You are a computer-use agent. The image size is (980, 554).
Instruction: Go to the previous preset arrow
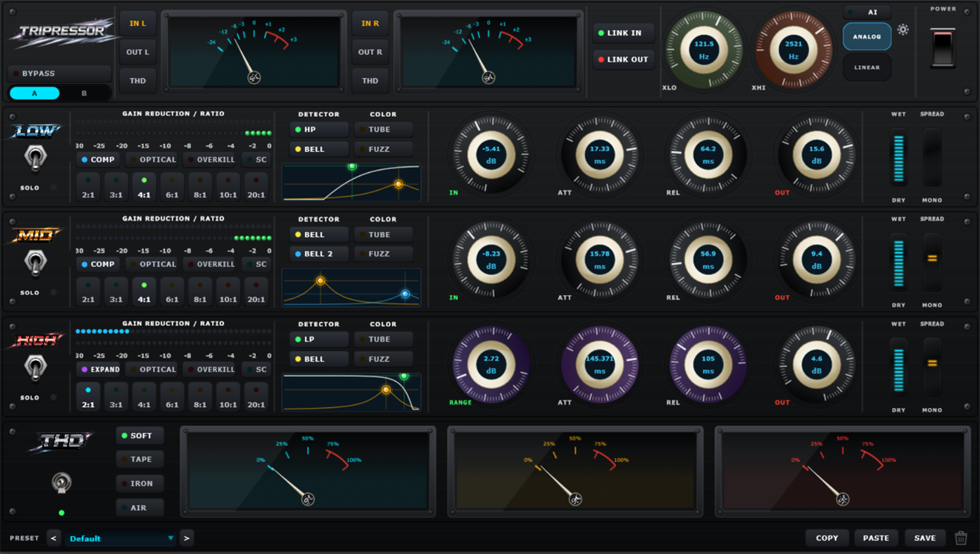[x=54, y=538]
